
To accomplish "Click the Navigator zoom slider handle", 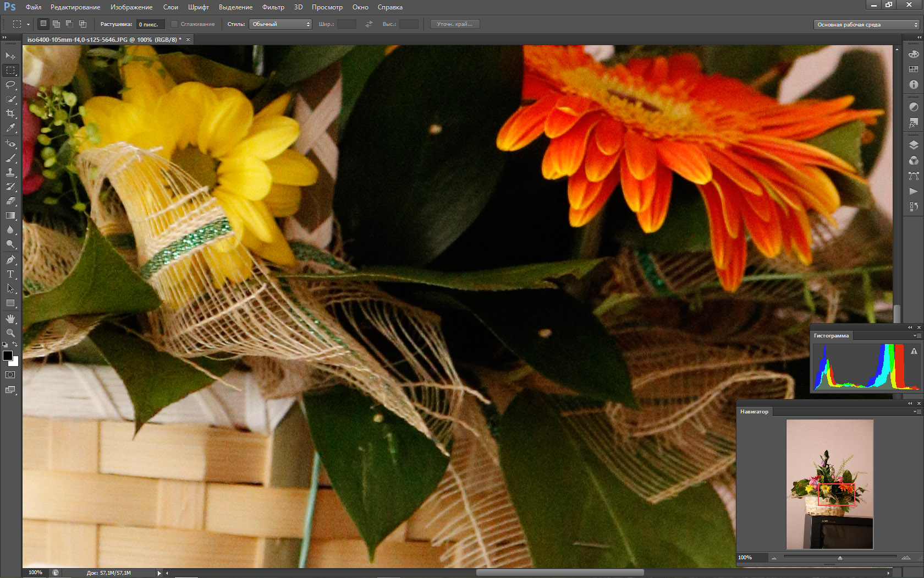I will (840, 558).
